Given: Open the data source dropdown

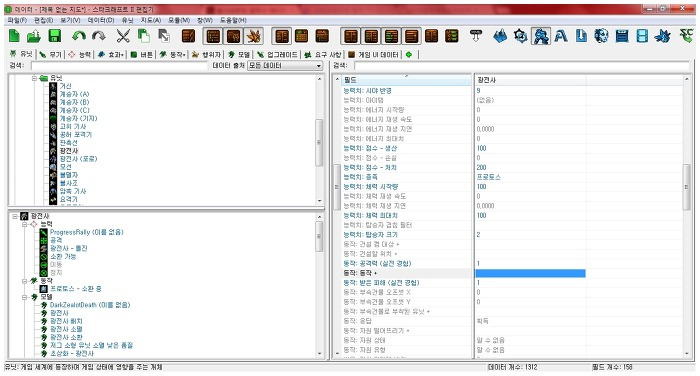Looking at the screenshot, I should point(285,66).
